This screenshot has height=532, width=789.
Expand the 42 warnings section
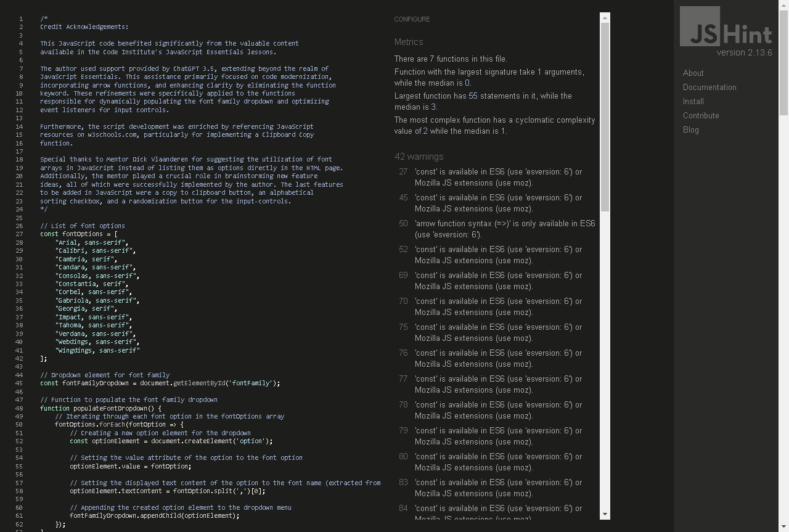coord(419,157)
